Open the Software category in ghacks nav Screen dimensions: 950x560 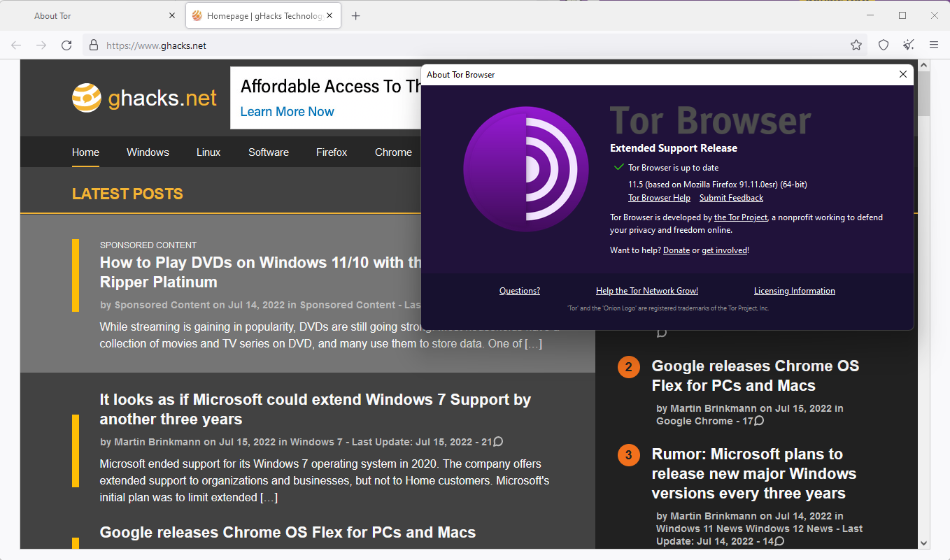tap(269, 152)
